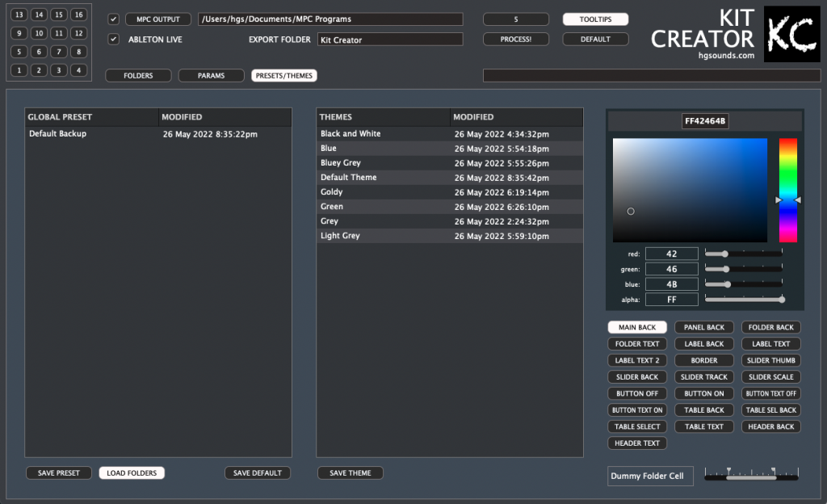Click the Kit Creator export folder field

coord(390,40)
